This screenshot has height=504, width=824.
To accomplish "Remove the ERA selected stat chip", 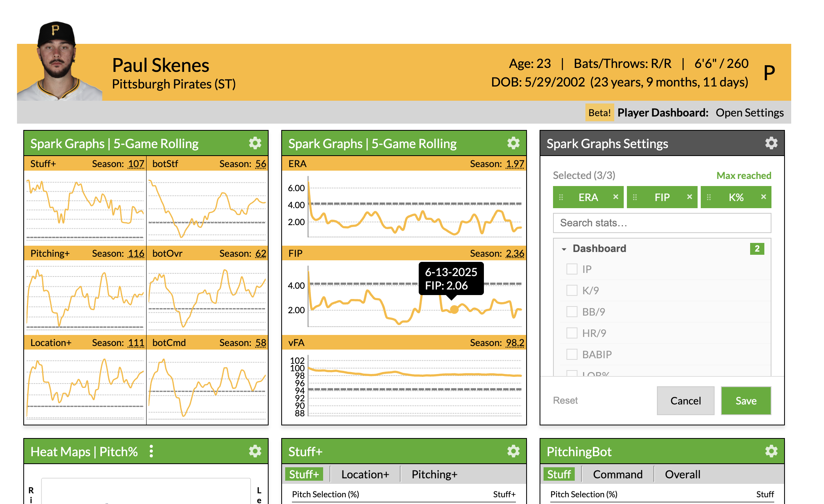I will click(x=615, y=197).
